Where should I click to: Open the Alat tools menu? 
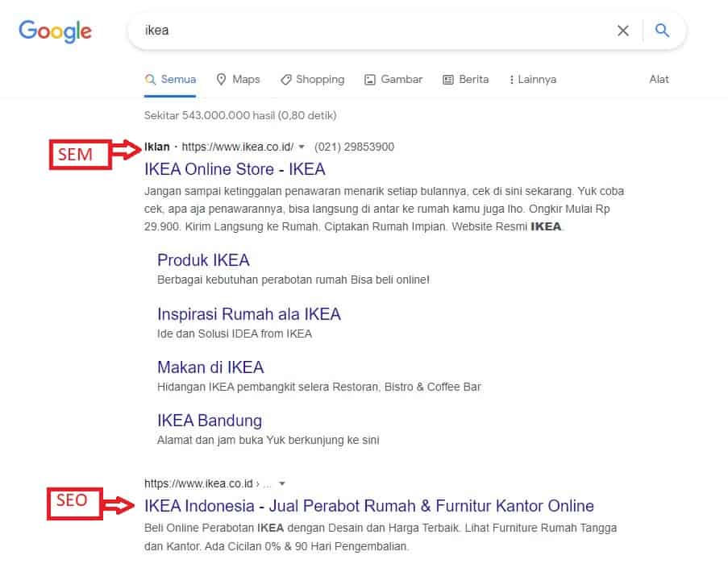(659, 79)
